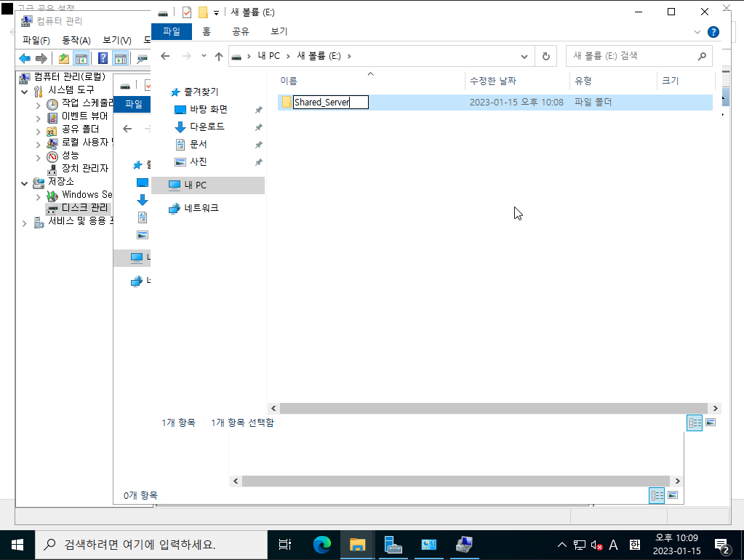Viewport: 744px width, 560px height.
Task: Open the 보기 ribbon tab
Action: pyautogui.click(x=279, y=31)
